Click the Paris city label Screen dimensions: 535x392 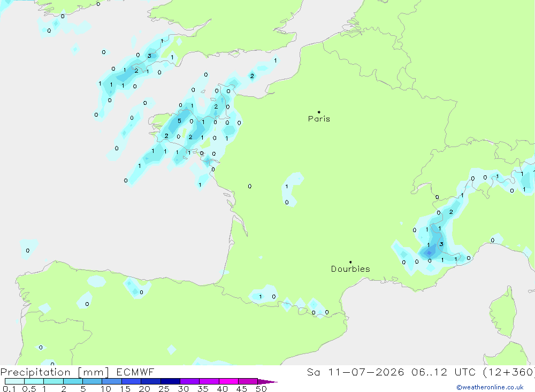click(x=319, y=119)
